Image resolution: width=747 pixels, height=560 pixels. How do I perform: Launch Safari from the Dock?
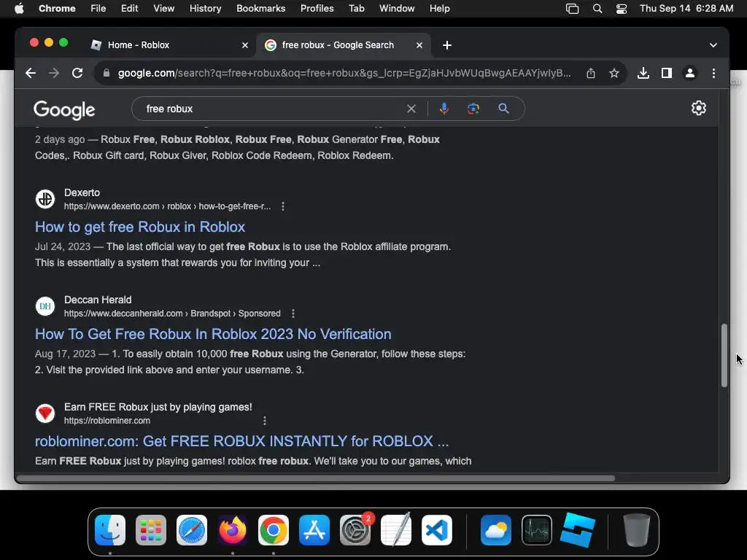coord(192,530)
